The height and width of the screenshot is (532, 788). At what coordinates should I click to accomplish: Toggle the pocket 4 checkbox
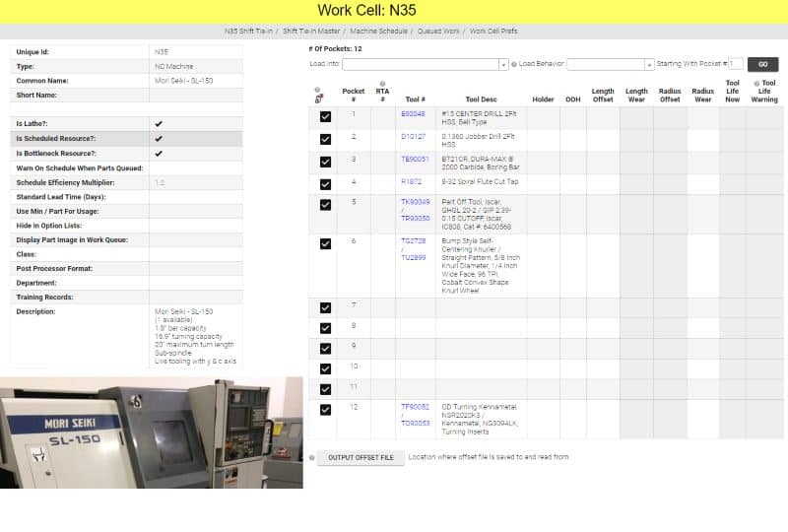(325, 184)
